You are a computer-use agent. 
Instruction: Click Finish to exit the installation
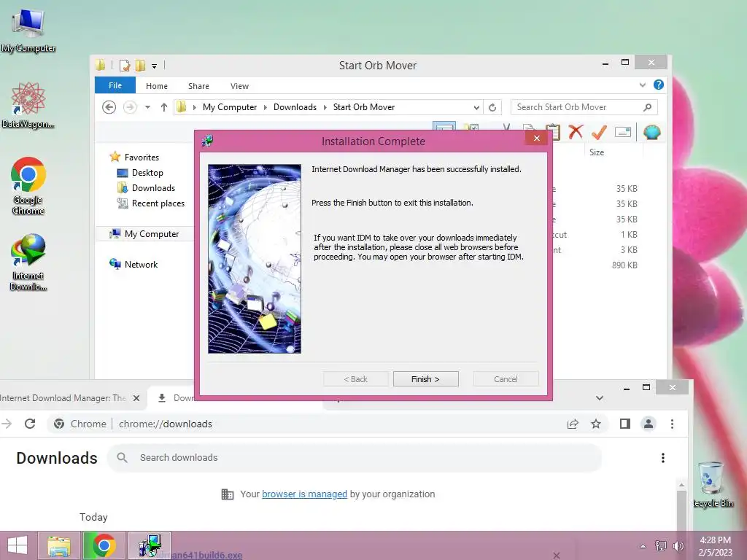click(425, 379)
